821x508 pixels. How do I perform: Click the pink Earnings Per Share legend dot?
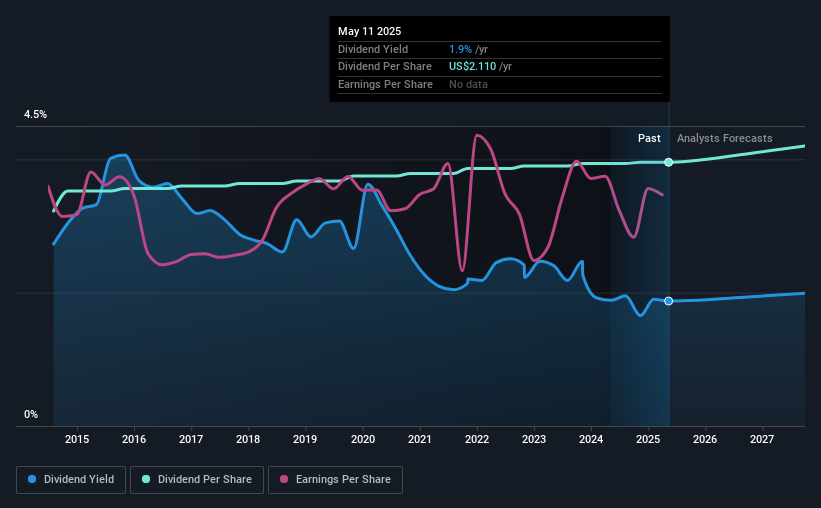[284, 479]
